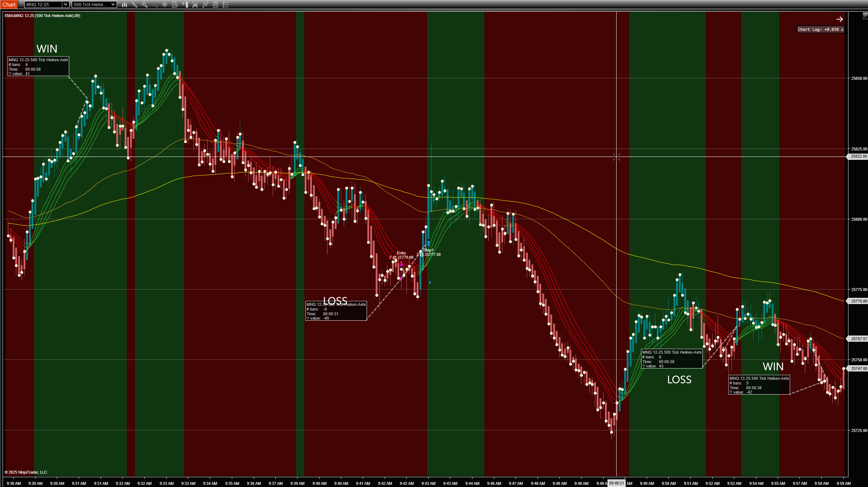Click the zoom out magnifier icon
Viewport: 868px width, 487px height.
click(155, 5)
